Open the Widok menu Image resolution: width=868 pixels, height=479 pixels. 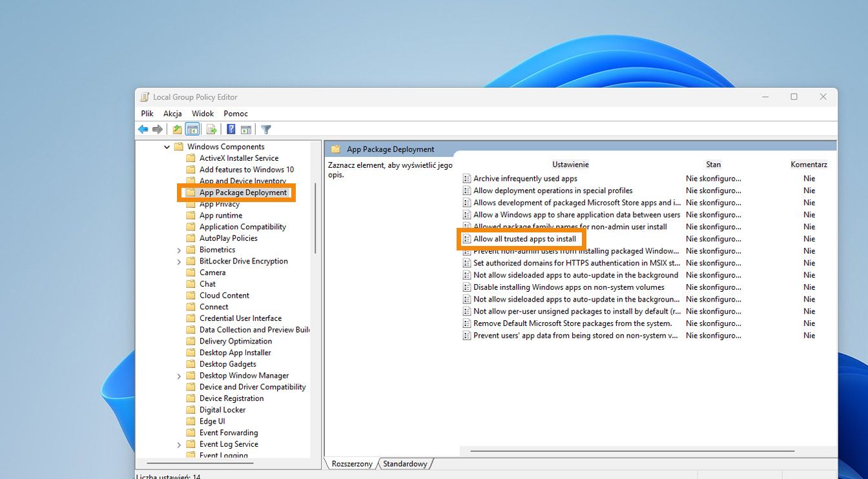(203, 114)
